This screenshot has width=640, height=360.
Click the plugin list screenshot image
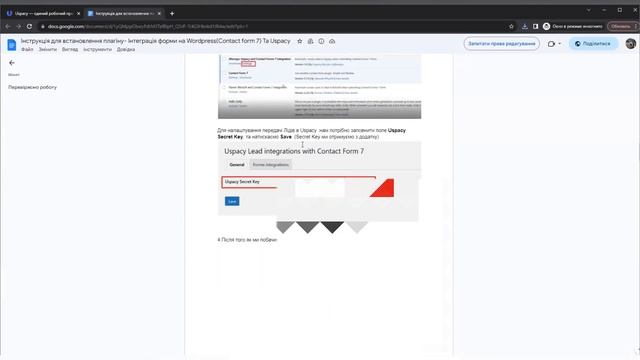point(320,87)
